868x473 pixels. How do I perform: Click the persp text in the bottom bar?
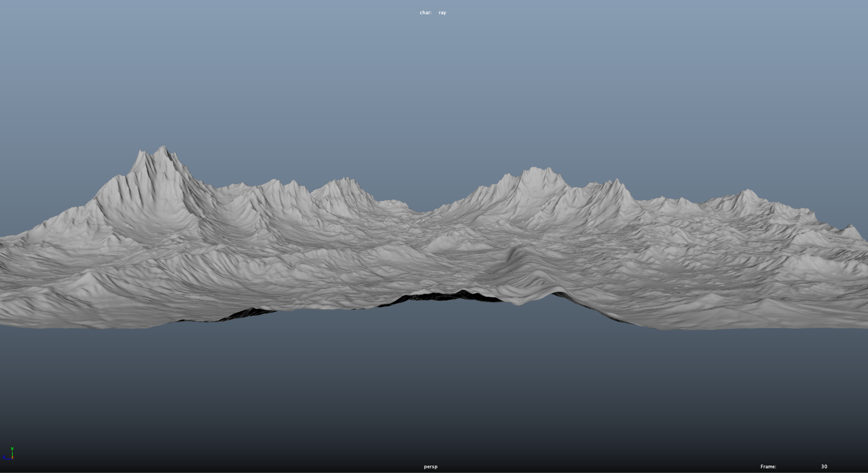(431, 467)
